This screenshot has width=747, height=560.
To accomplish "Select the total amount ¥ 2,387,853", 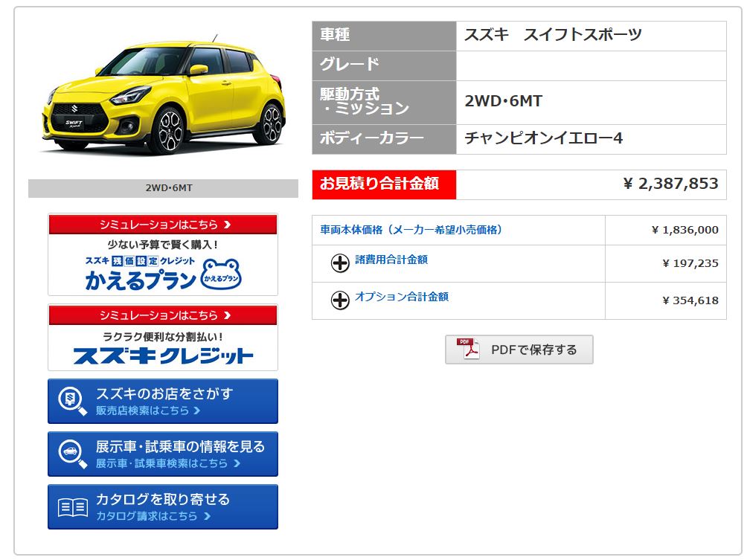I will tap(670, 184).
